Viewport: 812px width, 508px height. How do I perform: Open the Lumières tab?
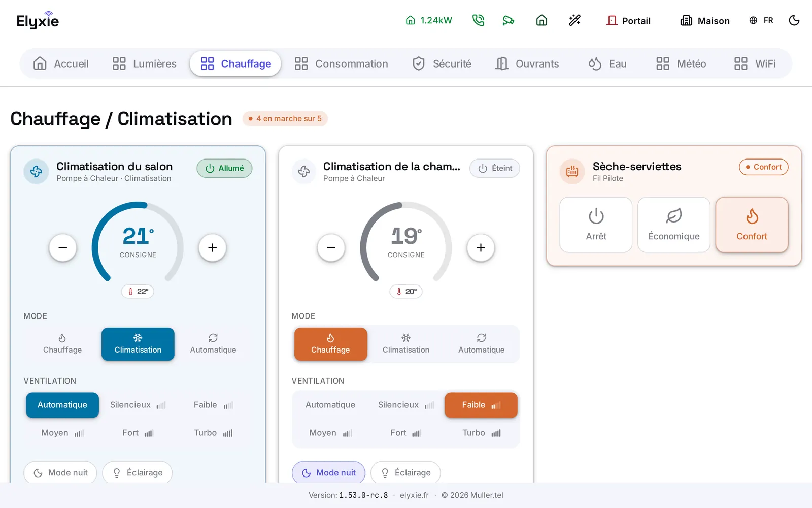tap(145, 63)
